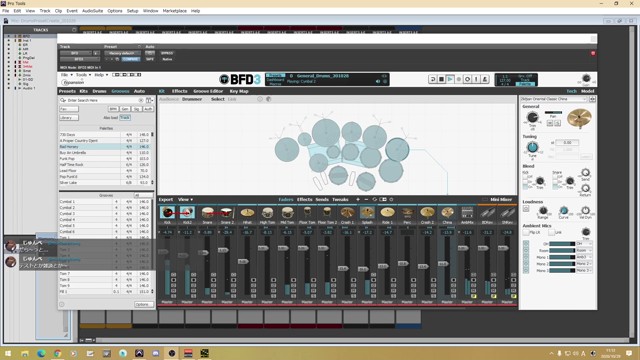640x360 pixels.
Task: Click the Options button below grooves list
Action: click(143, 304)
